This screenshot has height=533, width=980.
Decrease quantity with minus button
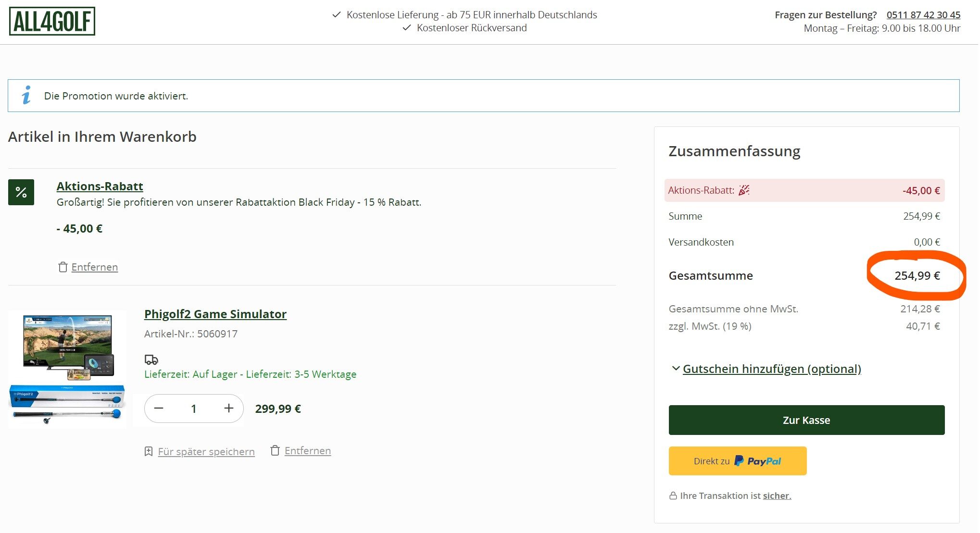(159, 409)
